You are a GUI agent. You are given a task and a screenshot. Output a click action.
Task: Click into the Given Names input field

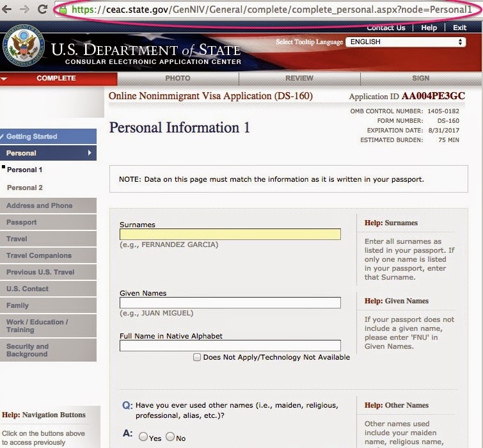pos(230,303)
